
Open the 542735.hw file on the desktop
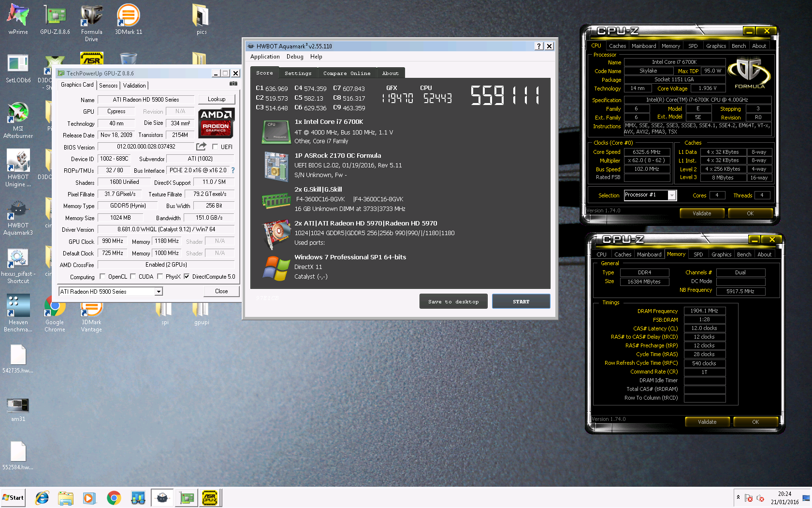click(x=18, y=358)
